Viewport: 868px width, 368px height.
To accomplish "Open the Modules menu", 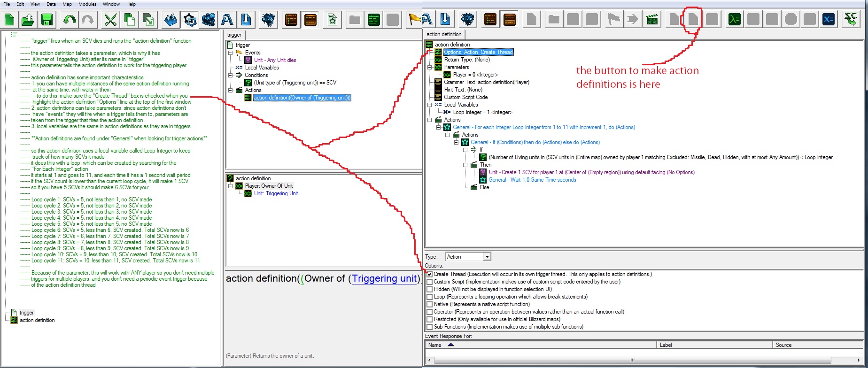I will click(x=87, y=4).
